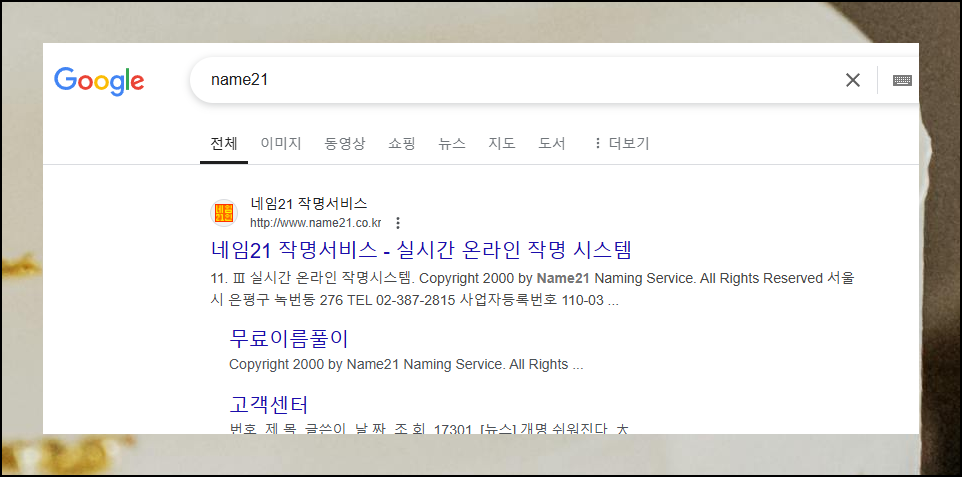The width and height of the screenshot is (962, 477).
Task: Clear the search box with the X icon
Action: [852, 80]
